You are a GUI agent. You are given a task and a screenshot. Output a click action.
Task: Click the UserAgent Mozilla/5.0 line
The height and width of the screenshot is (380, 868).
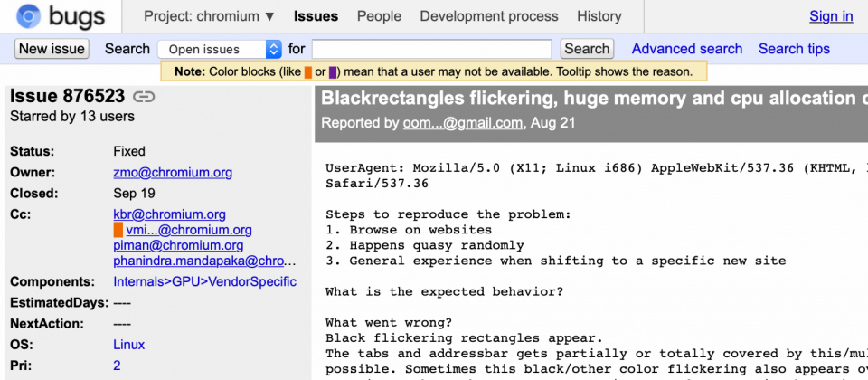click(596, 168)
